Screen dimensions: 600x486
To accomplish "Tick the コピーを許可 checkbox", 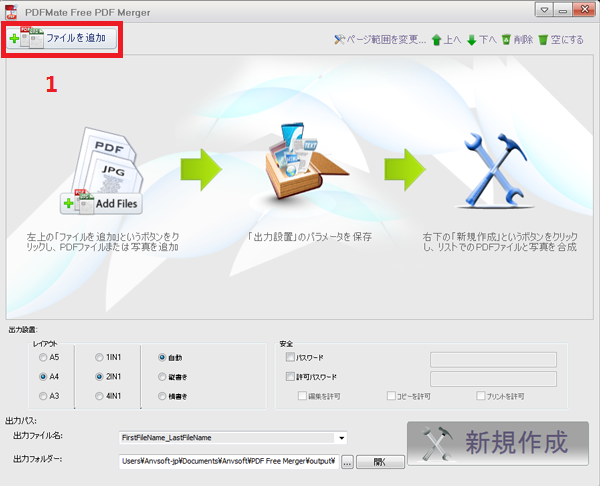I will click(391, 396).
